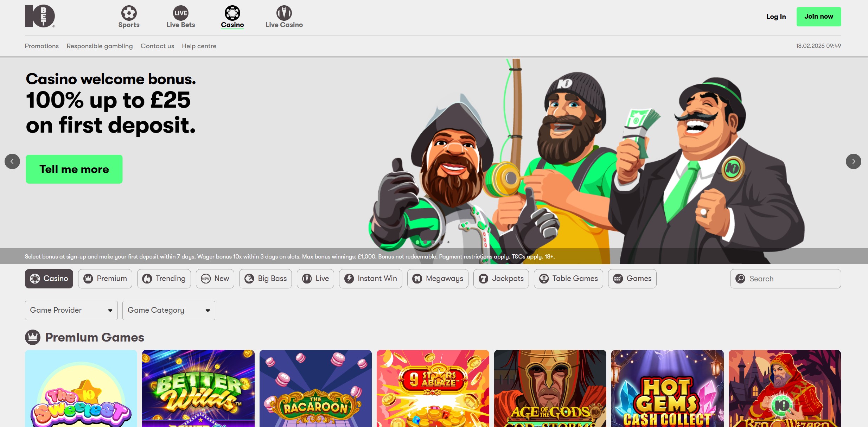Viewport: 868px width, 427px height.
Task: Open the Promotions link
Action: pyautogui.click(x=42, y=46)
